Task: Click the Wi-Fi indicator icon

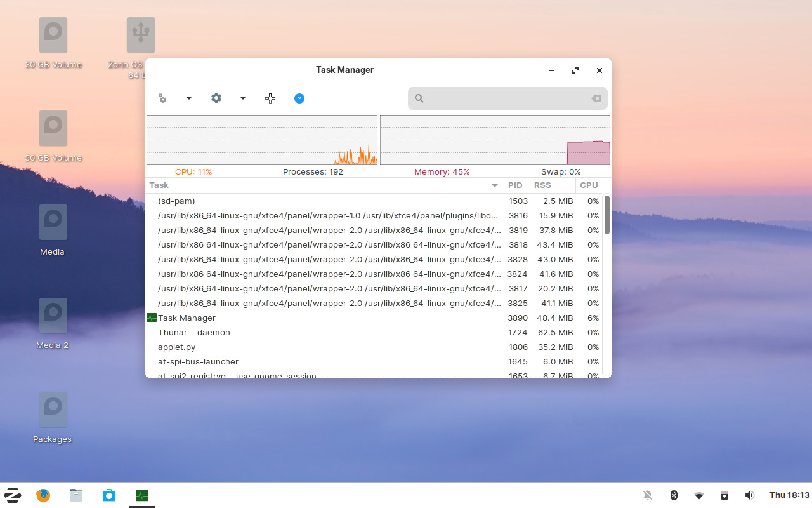Action: (x=699, y=495)
